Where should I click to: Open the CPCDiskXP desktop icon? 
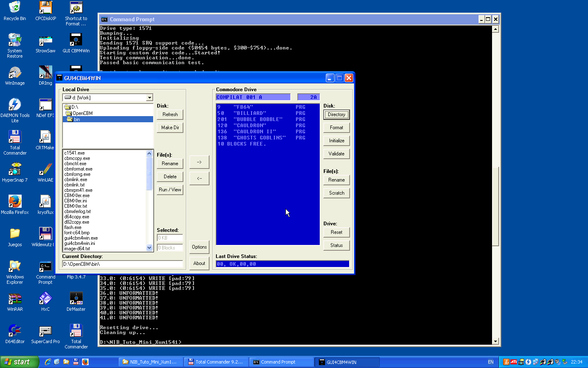(x=45, y=11)
